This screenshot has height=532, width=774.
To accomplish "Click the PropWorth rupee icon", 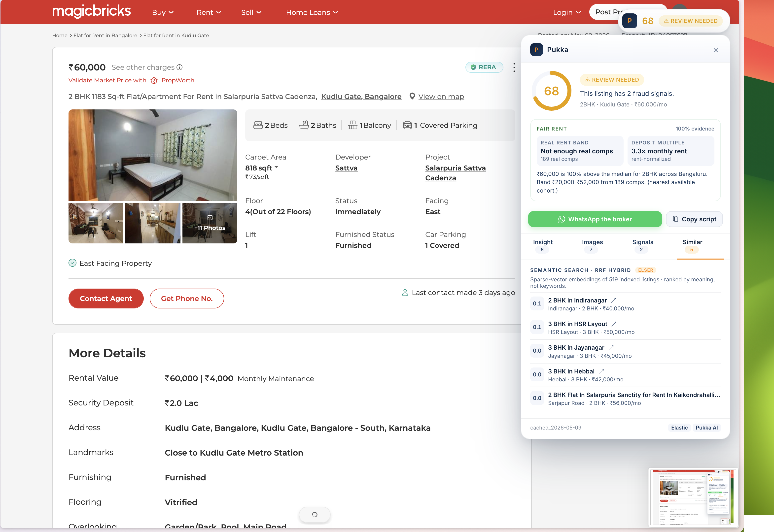I will click(x=154, y=80).
